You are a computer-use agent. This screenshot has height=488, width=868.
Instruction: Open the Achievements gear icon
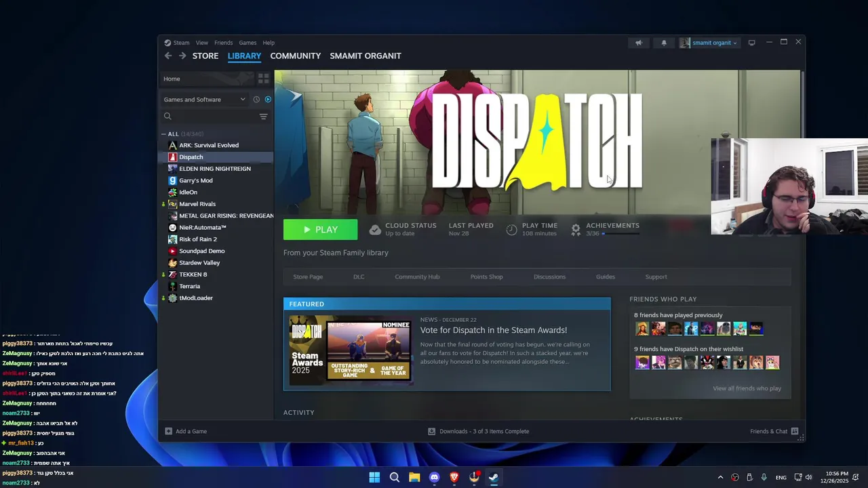pyautogui.click(x=576, y=230)
